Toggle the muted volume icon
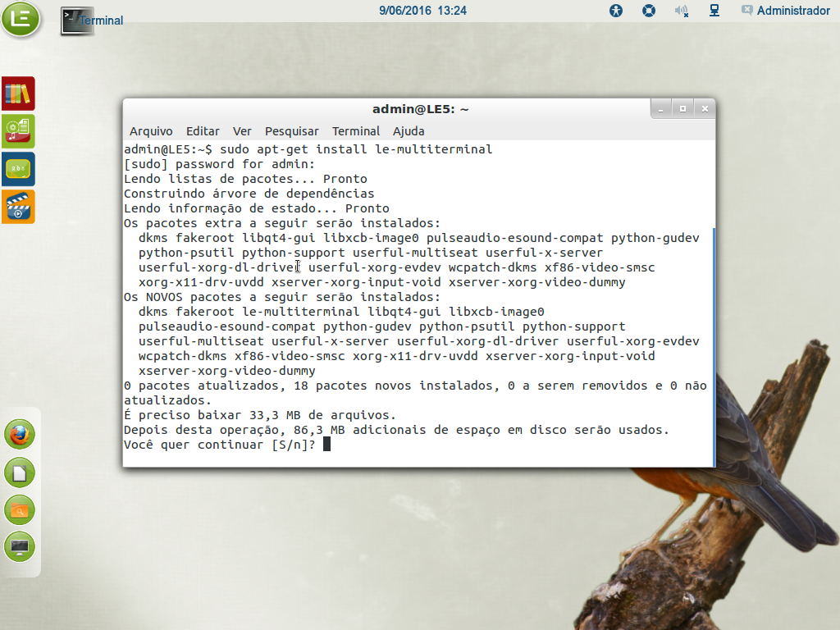The width and height of the screenshot is (840, 630). coord(682,10)
